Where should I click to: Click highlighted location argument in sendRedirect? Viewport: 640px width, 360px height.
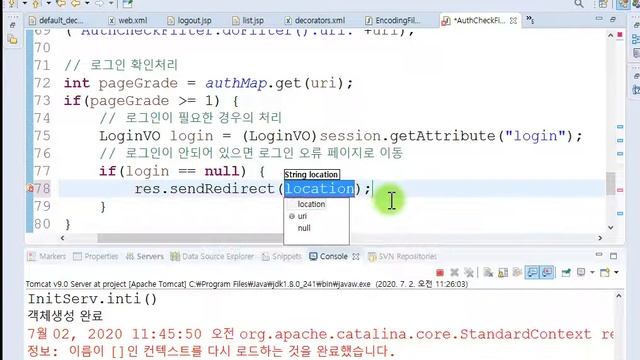pos(319,189)
